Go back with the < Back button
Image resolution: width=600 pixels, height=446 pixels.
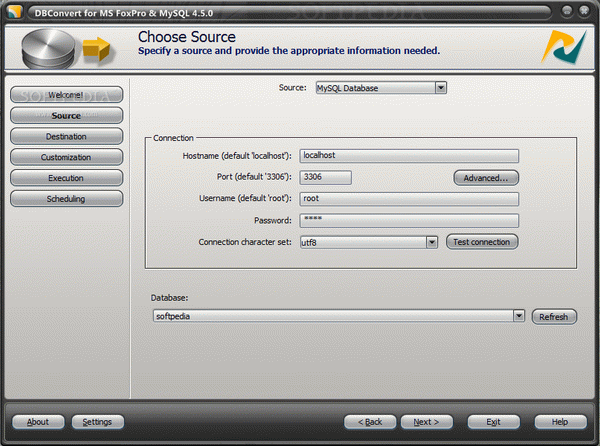coord(370,422)
